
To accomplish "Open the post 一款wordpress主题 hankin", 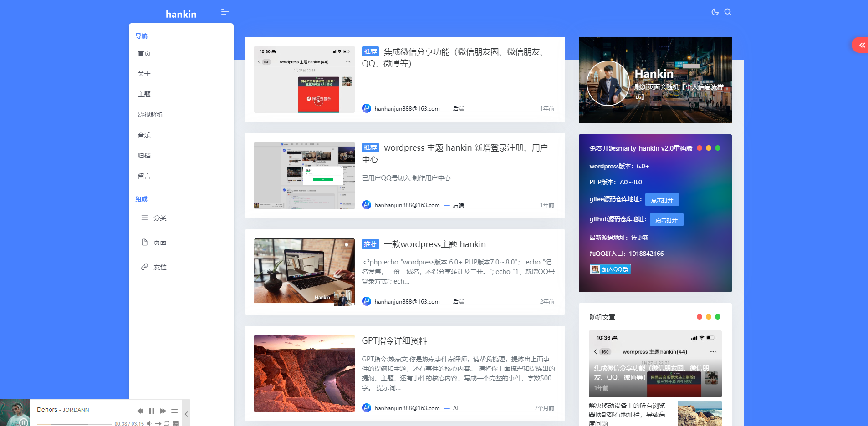I will click(x=435, y=244).
